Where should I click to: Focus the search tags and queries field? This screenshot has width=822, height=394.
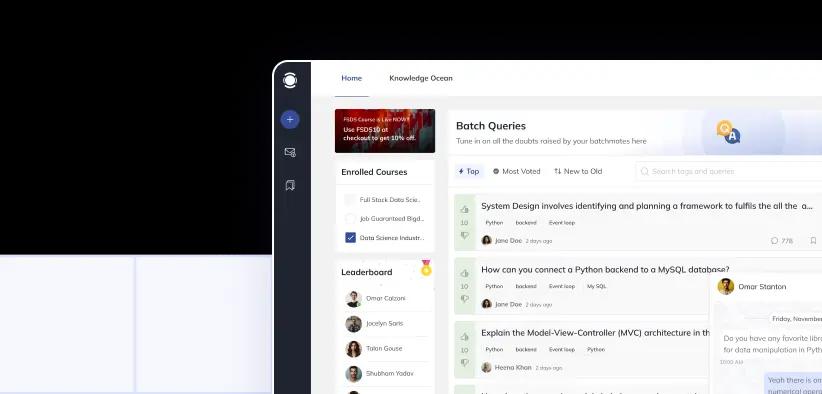click(x=729, y=171)
